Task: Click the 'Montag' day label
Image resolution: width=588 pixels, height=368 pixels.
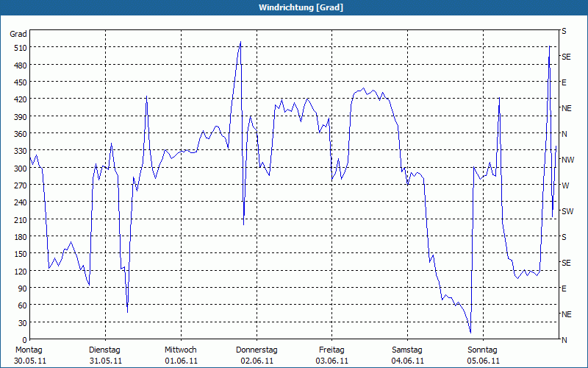Action: (29, 350)
